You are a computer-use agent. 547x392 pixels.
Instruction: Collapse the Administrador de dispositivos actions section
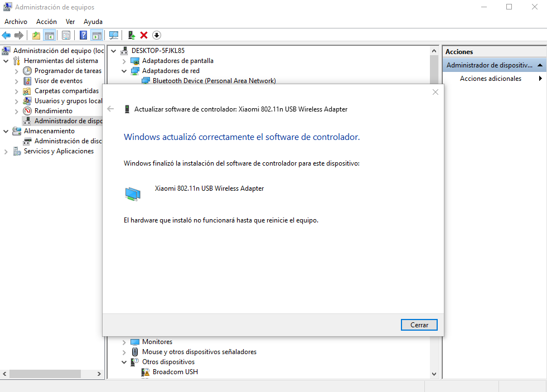pyautogui.click(x=540, y=65)
